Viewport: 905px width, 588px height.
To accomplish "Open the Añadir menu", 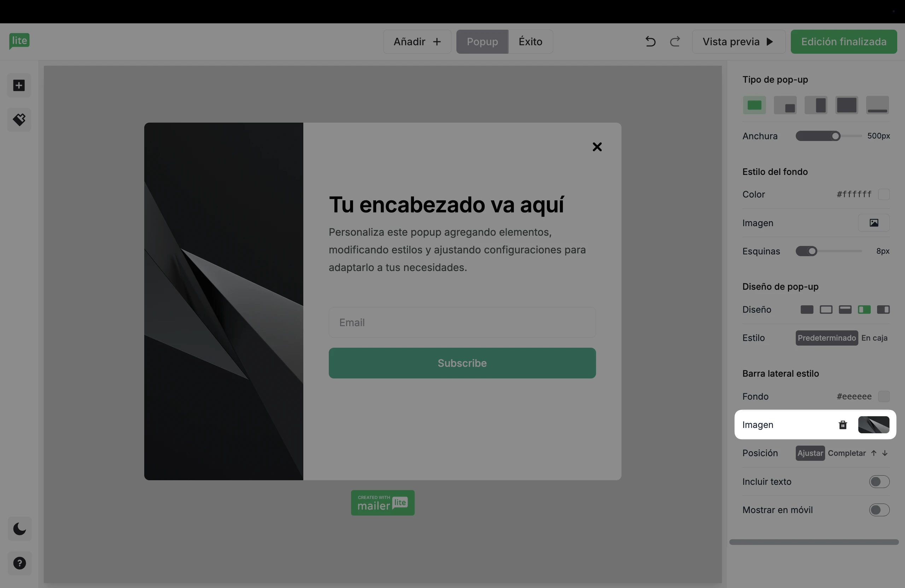I will point(417,41).
